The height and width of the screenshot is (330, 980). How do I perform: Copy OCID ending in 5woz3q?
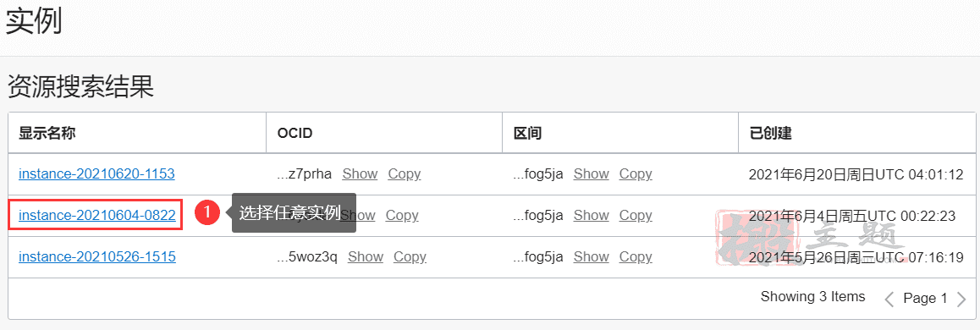click(410, 256)
